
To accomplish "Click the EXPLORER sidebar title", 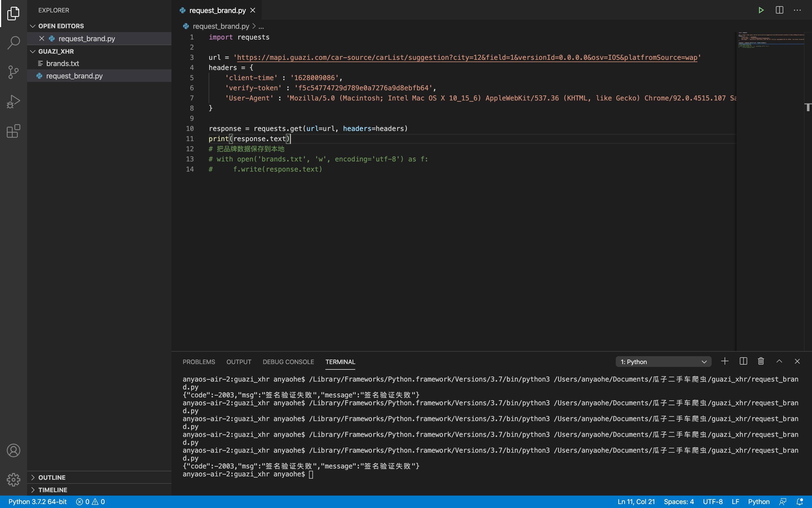I will tap(54, 10).
